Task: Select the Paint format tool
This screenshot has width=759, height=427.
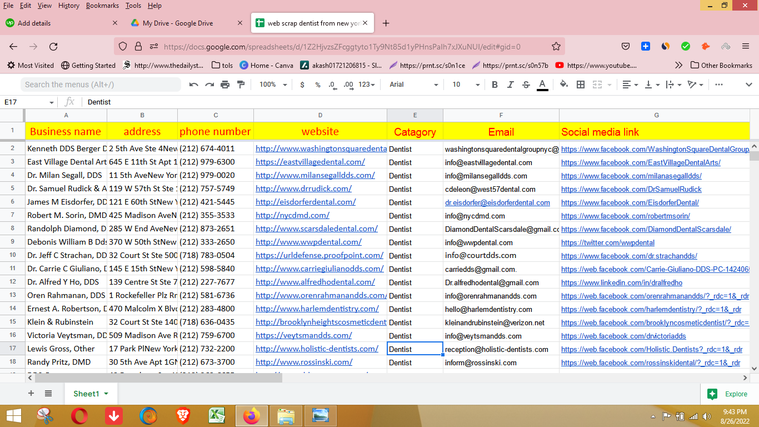Action: point(240,85)
